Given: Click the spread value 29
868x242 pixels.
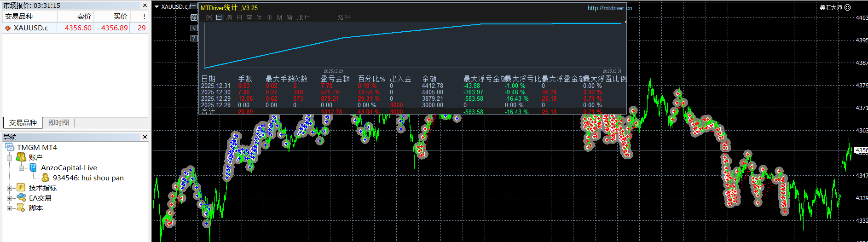Looking at the screenshot, I should coord(142,28).
